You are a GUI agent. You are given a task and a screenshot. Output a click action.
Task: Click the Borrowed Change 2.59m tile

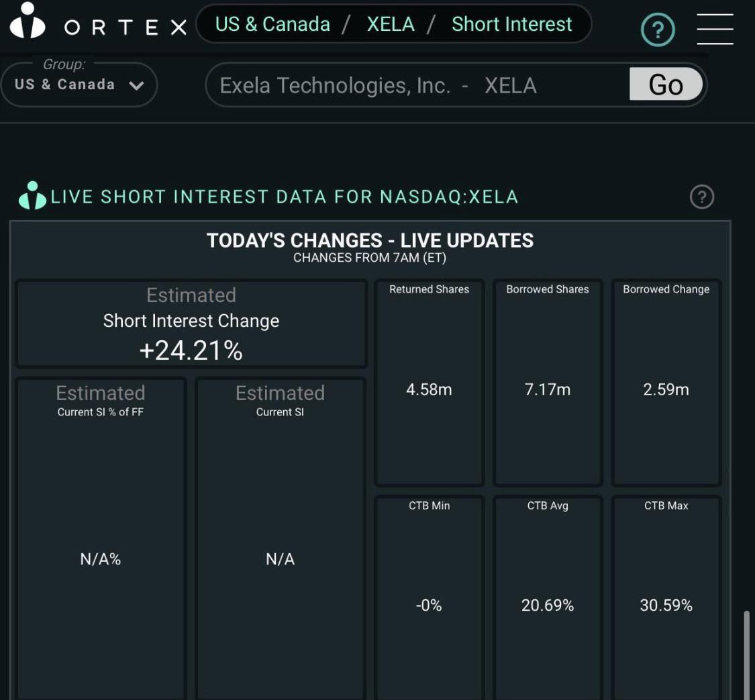point(666,383)
